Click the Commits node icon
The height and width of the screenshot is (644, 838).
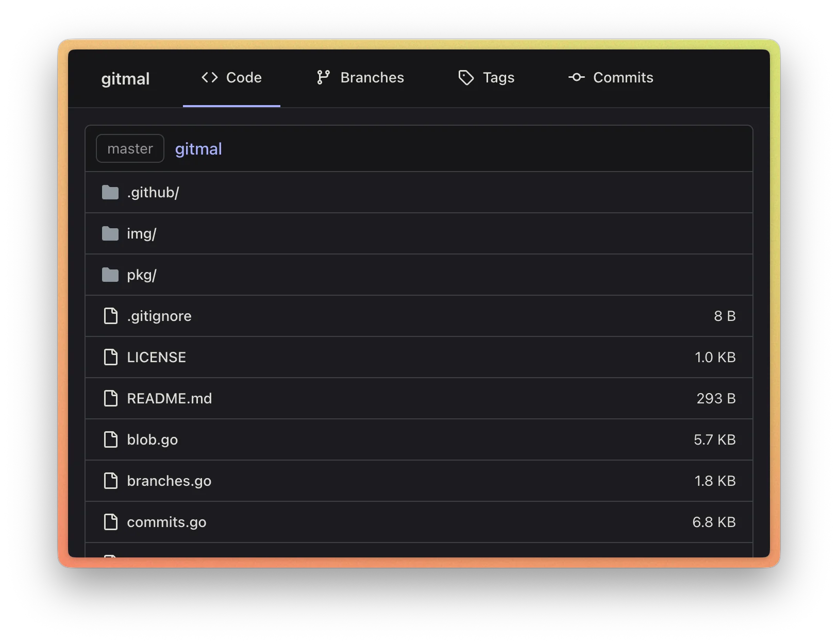click(x=576, y=77)
